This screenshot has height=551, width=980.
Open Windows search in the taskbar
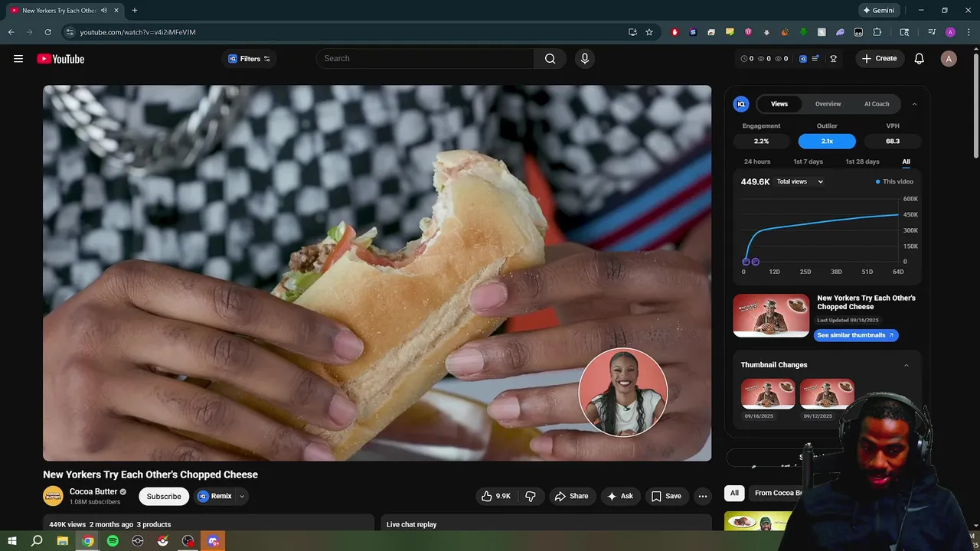tap(37, 541)
